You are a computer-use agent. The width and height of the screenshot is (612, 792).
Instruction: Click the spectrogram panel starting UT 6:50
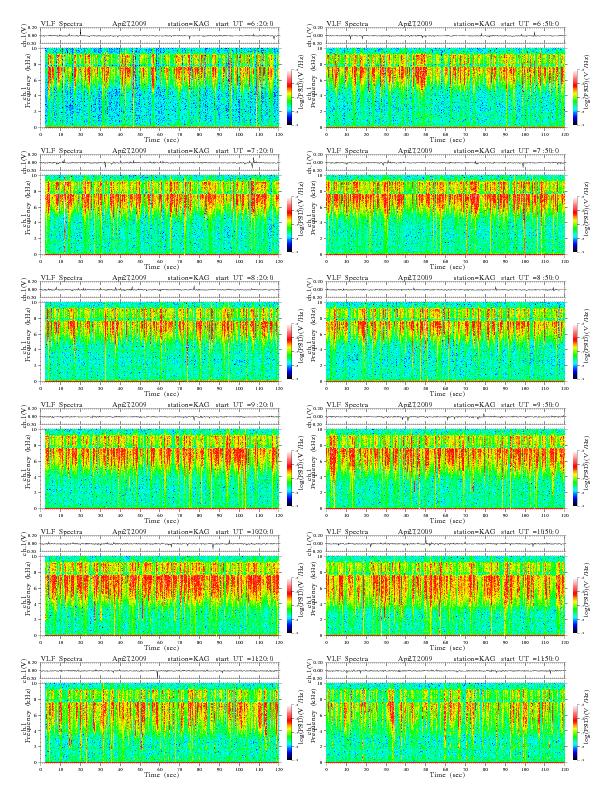coord(445,87)
